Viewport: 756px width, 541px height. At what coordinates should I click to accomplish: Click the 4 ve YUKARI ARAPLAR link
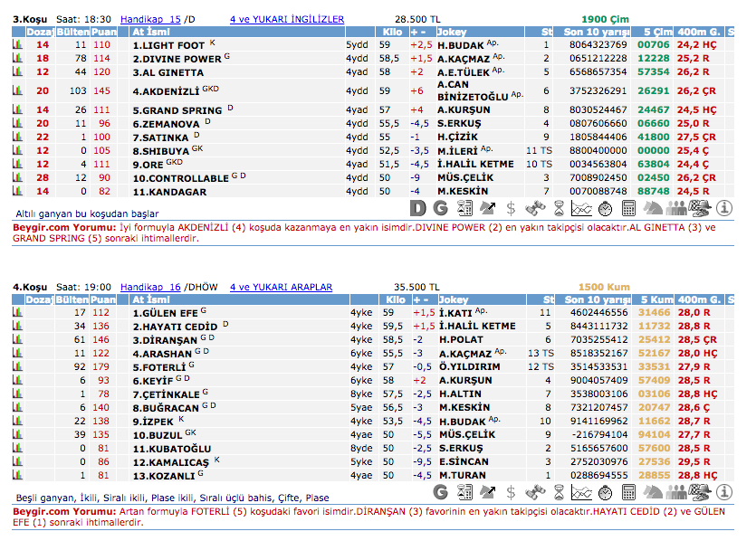click(281, 287)
